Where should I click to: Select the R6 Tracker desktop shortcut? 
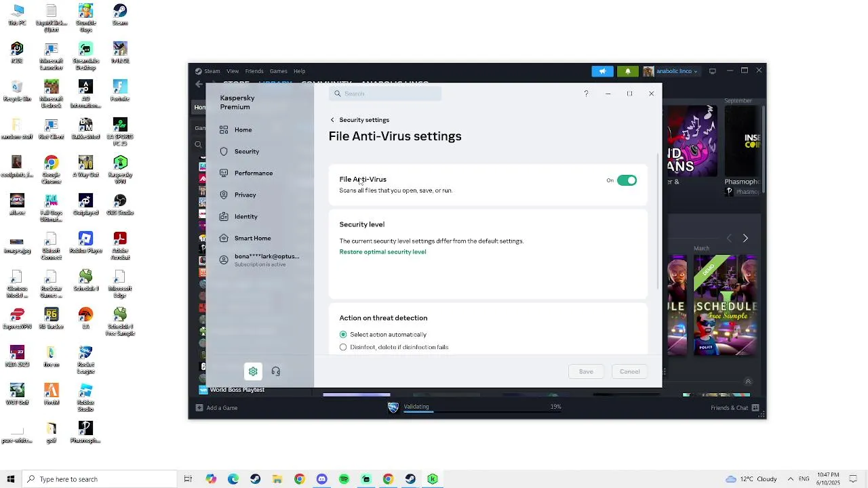[x=51, y=319]
